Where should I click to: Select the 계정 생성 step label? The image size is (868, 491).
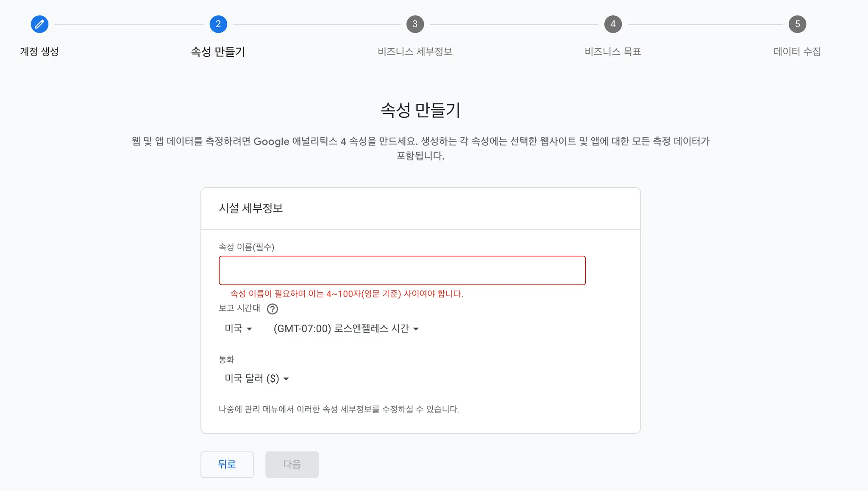[39, 52]
